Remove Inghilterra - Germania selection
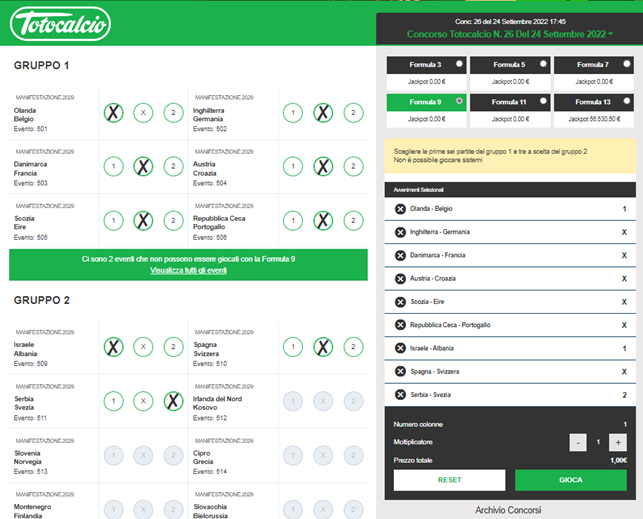Viewport: 643px width, 519px height. [400, 232]
